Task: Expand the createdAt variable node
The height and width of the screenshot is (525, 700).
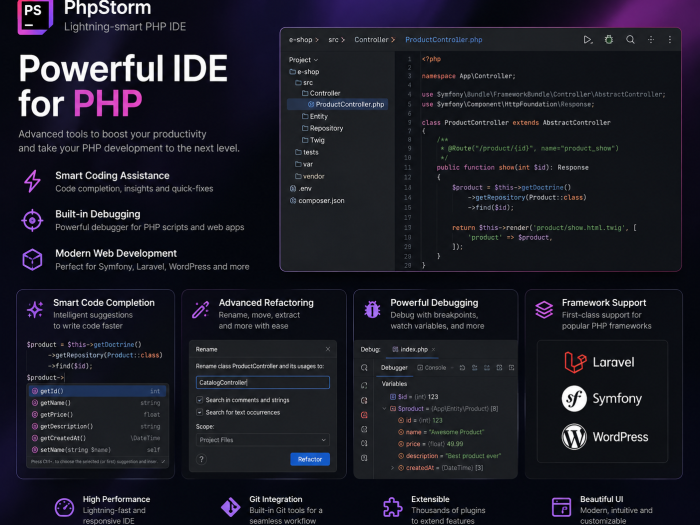Action: 392,468
